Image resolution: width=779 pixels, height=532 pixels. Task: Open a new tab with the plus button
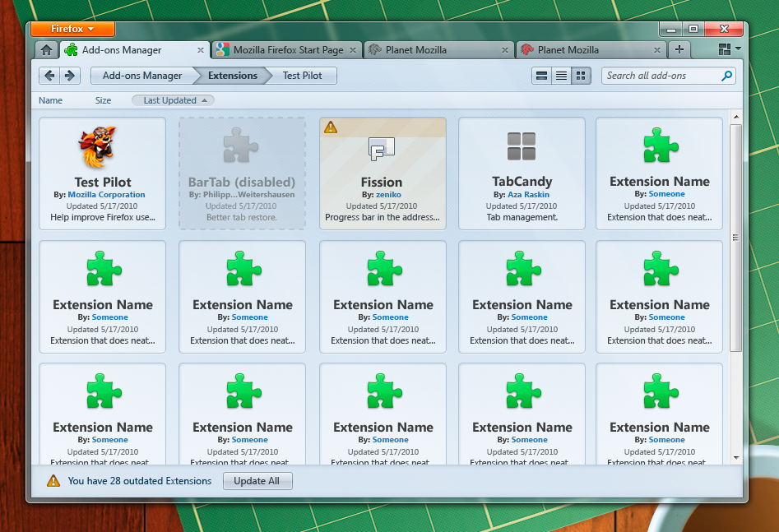pyautogui.click(x=679, y=49)
